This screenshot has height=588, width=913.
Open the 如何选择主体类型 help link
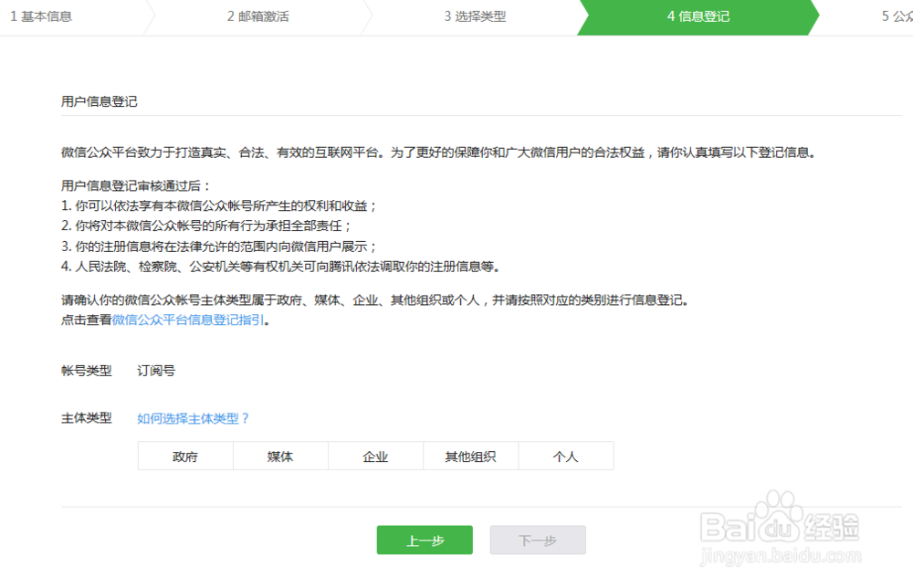(x=191, y=418)
